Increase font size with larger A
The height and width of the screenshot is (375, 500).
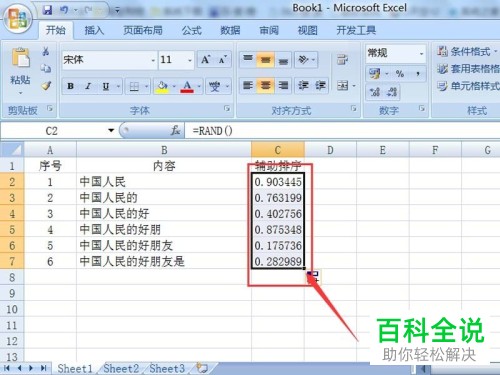pos(205,60)
